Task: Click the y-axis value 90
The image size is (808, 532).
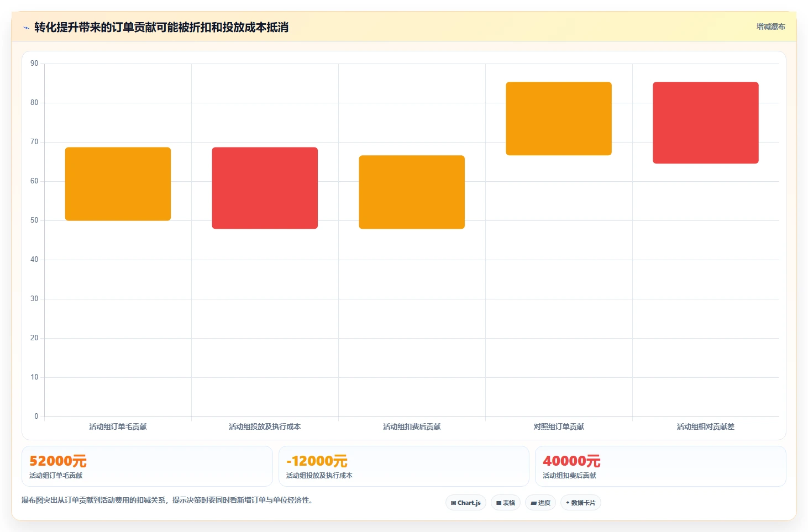Action: (34, 64)
